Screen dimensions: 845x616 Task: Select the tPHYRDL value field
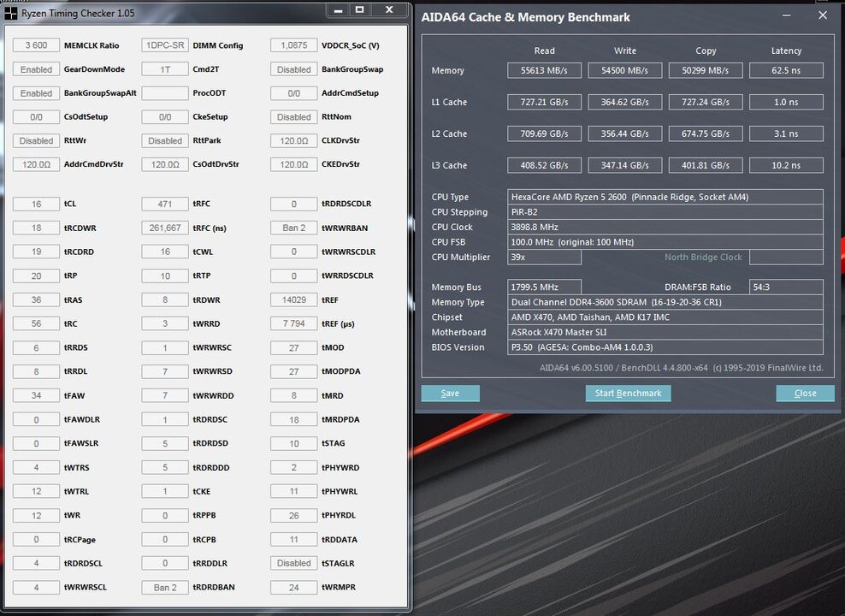click(293, 515)
